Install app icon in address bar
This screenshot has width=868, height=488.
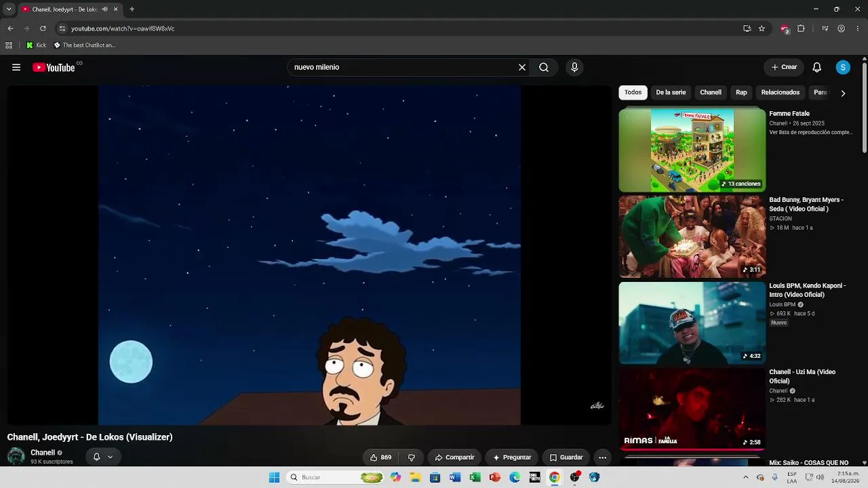point(747,28)
